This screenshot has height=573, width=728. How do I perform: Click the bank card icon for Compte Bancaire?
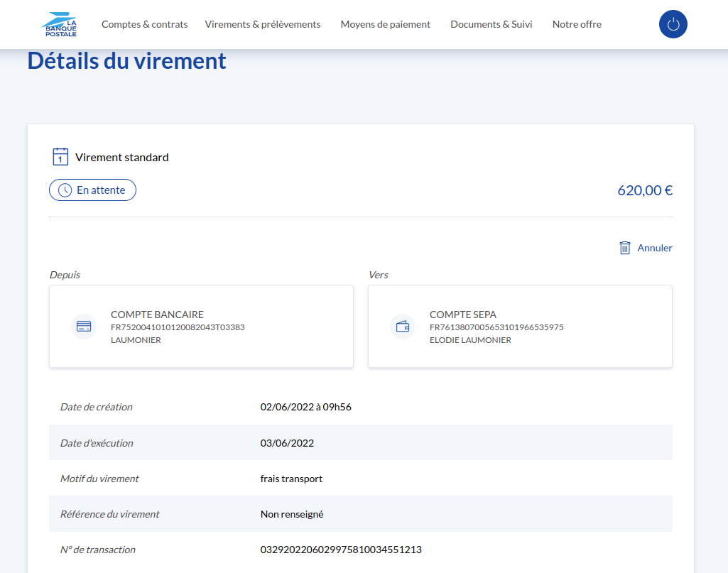84,327
